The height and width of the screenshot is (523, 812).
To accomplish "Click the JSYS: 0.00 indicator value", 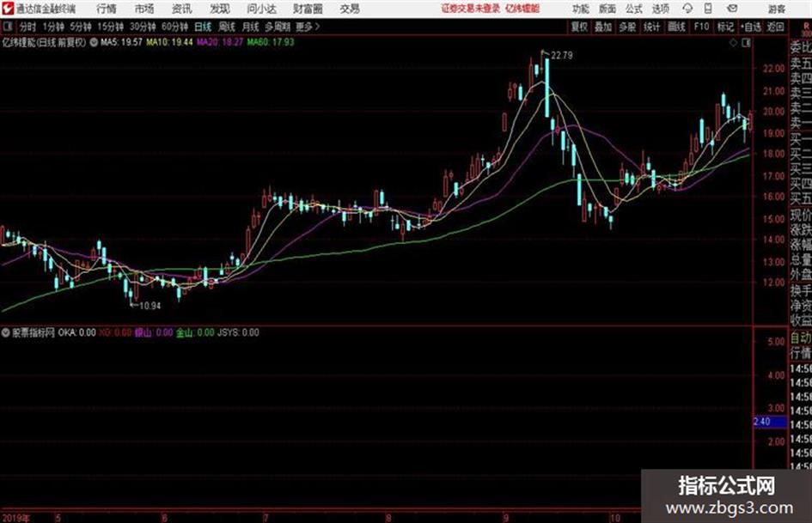I will coord(238,332).
